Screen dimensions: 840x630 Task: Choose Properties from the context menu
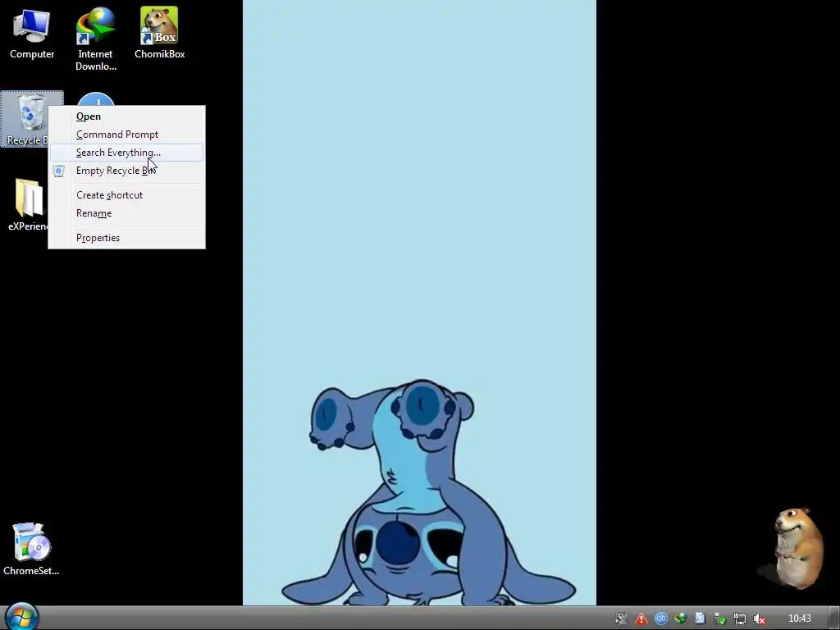pyautogui.click(x=126, y=238)
